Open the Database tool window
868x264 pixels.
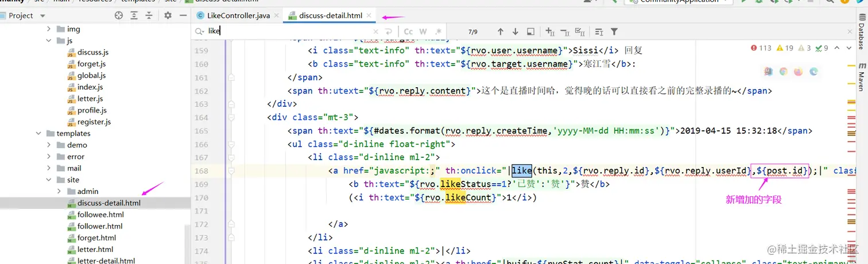[862, 32]
